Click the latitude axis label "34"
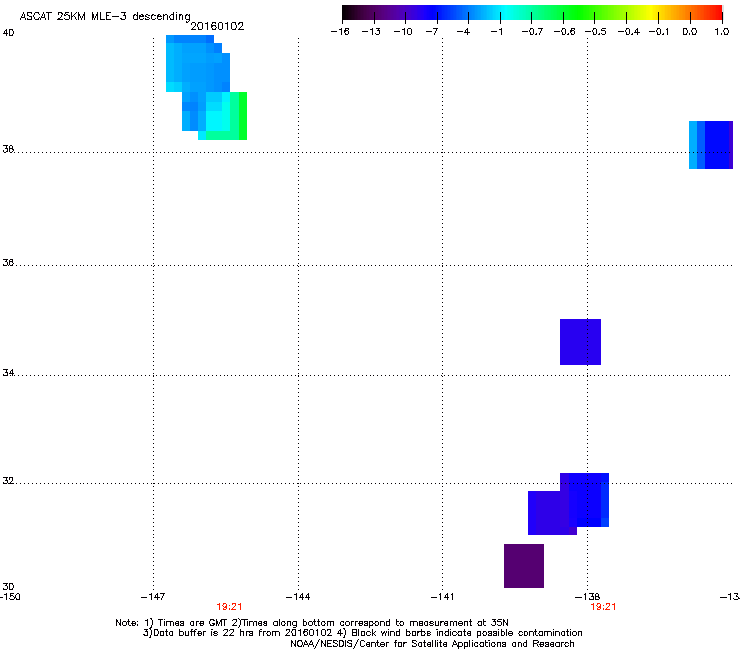The height and width of the screenshot is (650, 740). point(8,373)
